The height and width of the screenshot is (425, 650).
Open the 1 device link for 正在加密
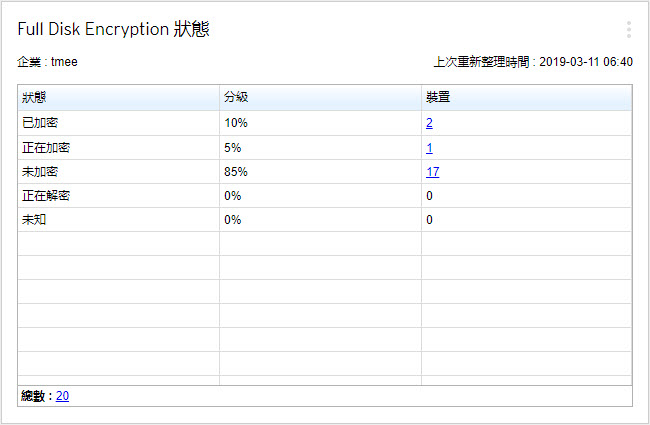[x=429, y=147]
